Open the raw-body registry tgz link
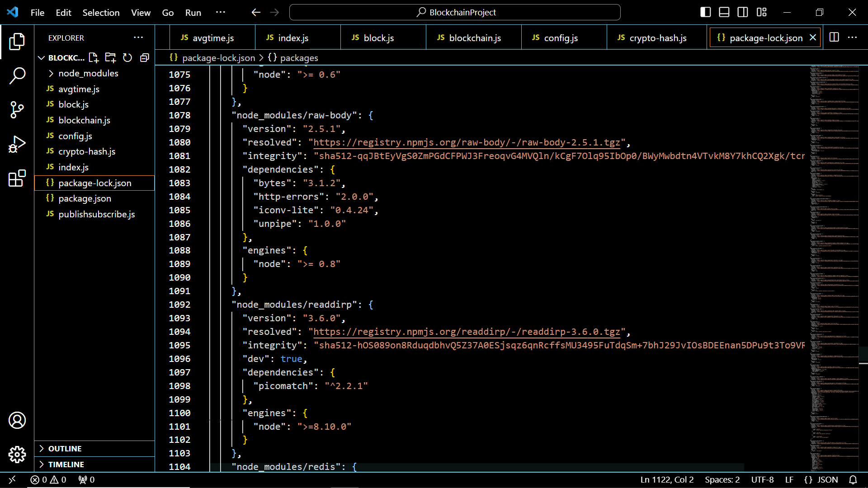 tap(466, 142)
